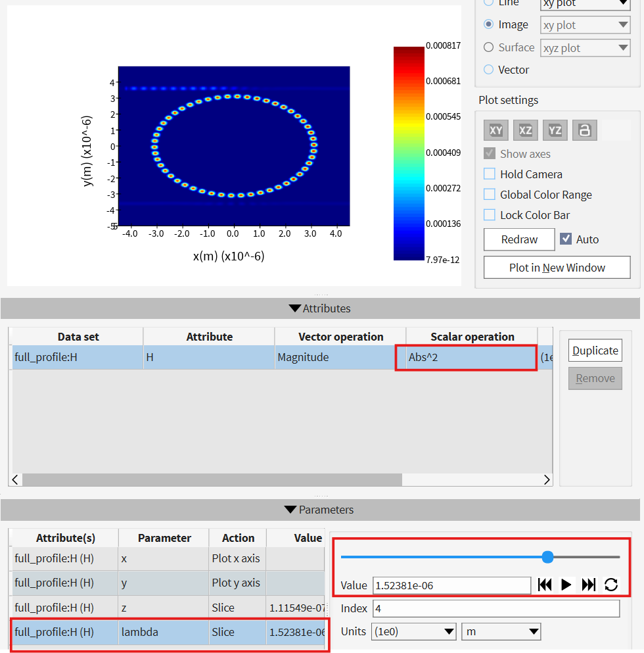Screen dimensions: 644x653
Task: Select the Image plot radio button
Action: (488, 24)
